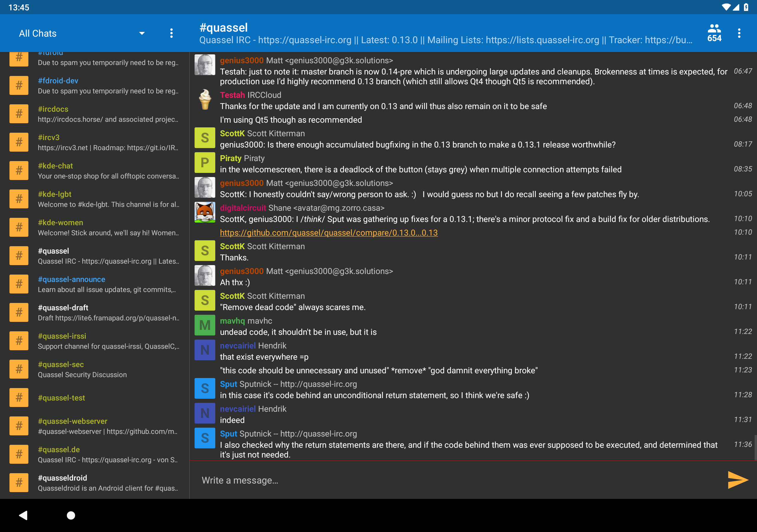This screenshot has height=532, width=757.
Task: Tap the hash icon beside #kde-chat
Action: [x=19, y=171]
